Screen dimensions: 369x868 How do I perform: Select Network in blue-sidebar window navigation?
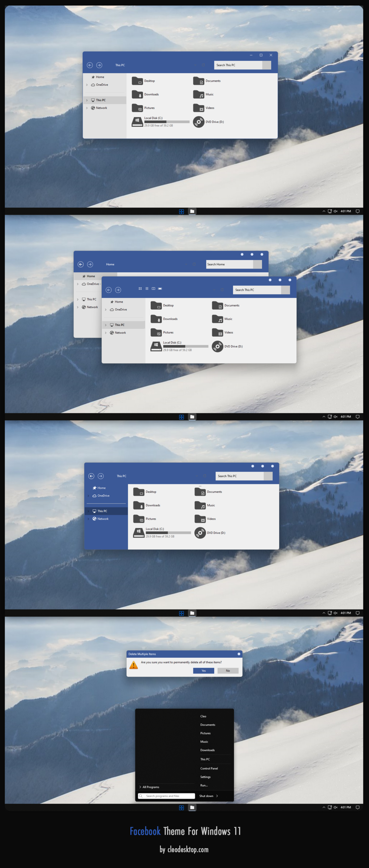pyautogui.click(x=100, y=519)
